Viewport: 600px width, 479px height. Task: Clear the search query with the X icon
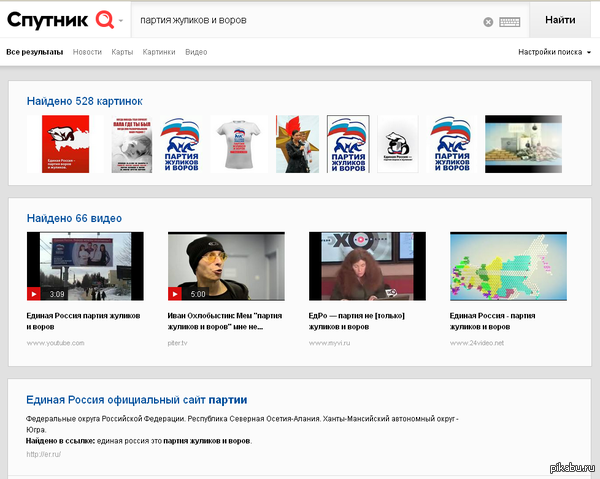[488, 21]
